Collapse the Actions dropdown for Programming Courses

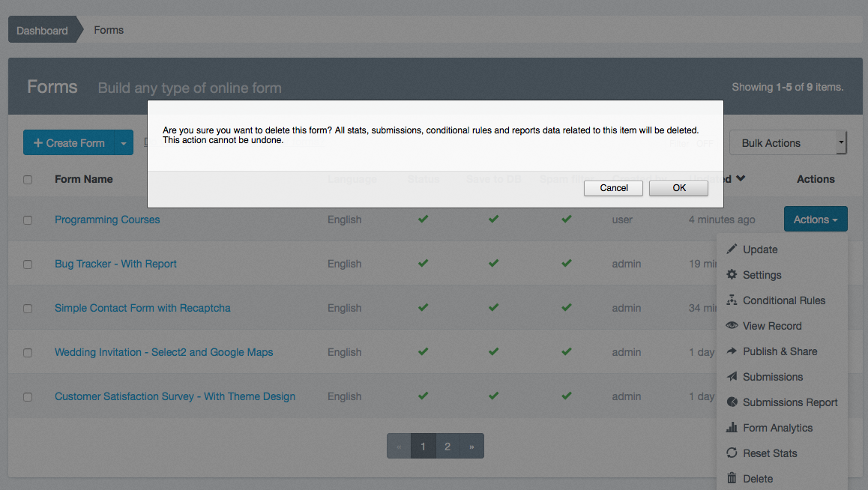coord(816,220)
